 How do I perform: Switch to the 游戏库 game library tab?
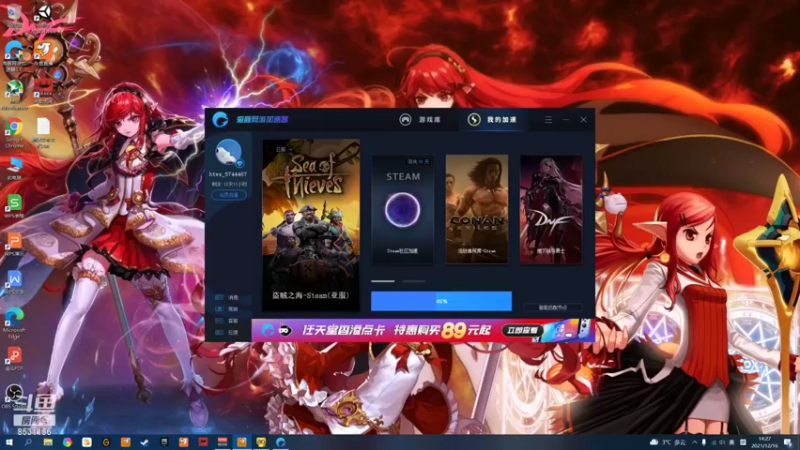[x=420, y=119]
